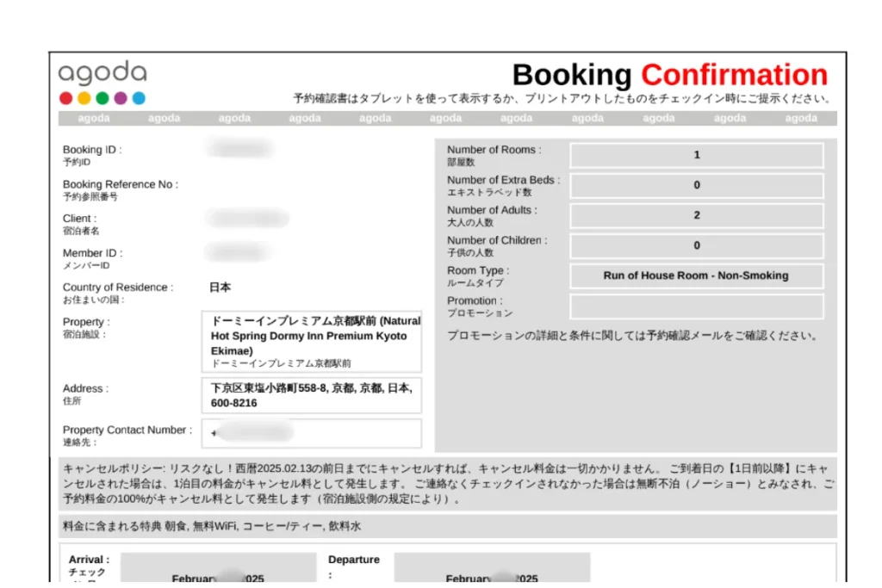This screenshot has width=882, height=588.
Task: Select the red dot beneath the agoda logo
Action: pos(65,97)
